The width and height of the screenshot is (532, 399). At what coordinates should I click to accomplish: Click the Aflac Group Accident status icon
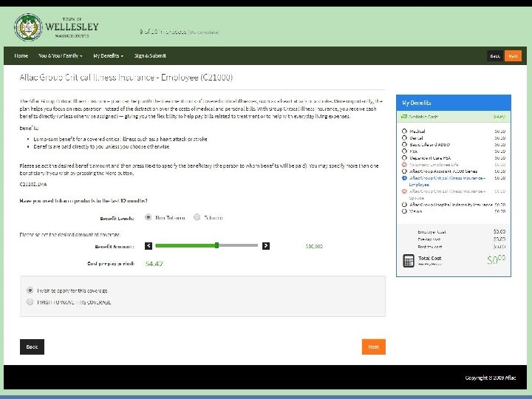404,171
